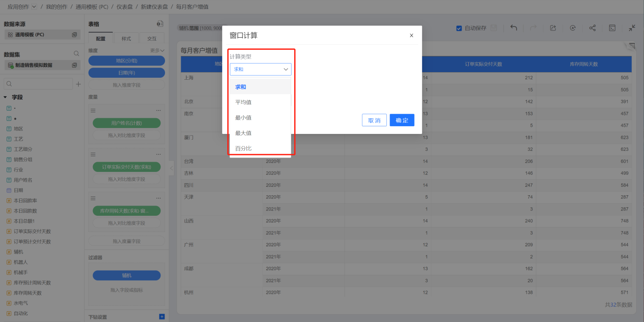Click the plus icon to add a field
644x322 pixels.
[x=78, y=84]
